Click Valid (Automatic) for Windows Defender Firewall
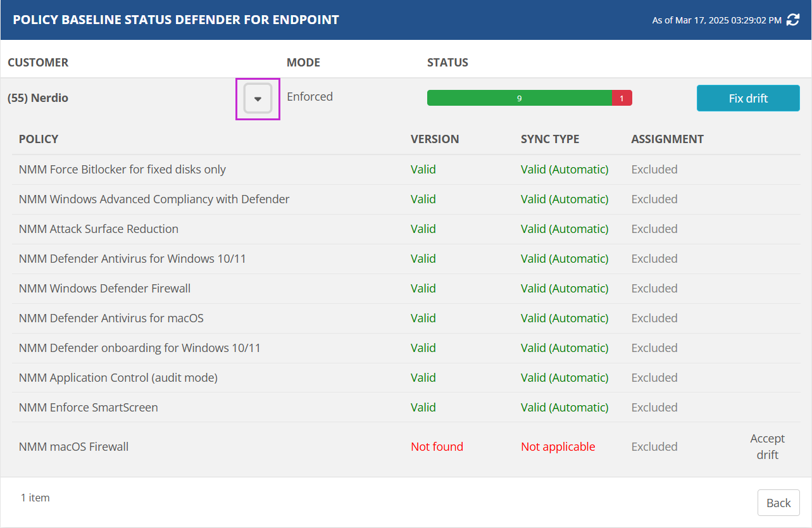The width and height of the screenshot is (812, 528). click(565, 288)
